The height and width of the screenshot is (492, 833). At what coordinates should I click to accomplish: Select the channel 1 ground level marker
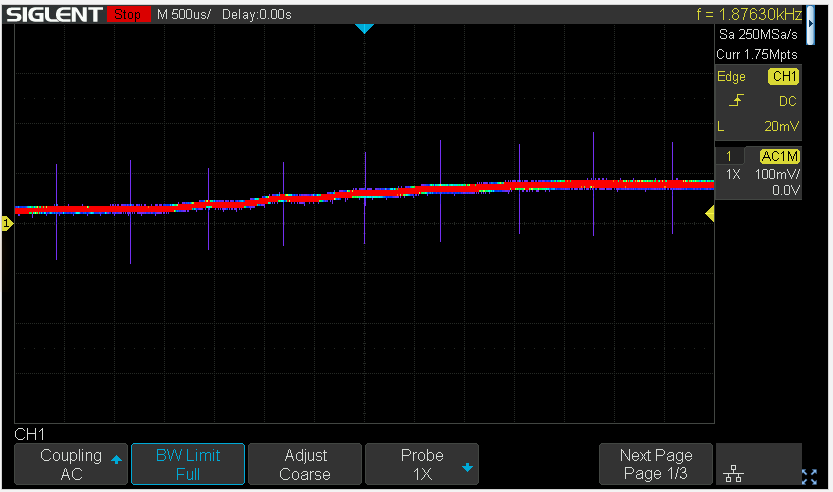click(x=7, y=224)
